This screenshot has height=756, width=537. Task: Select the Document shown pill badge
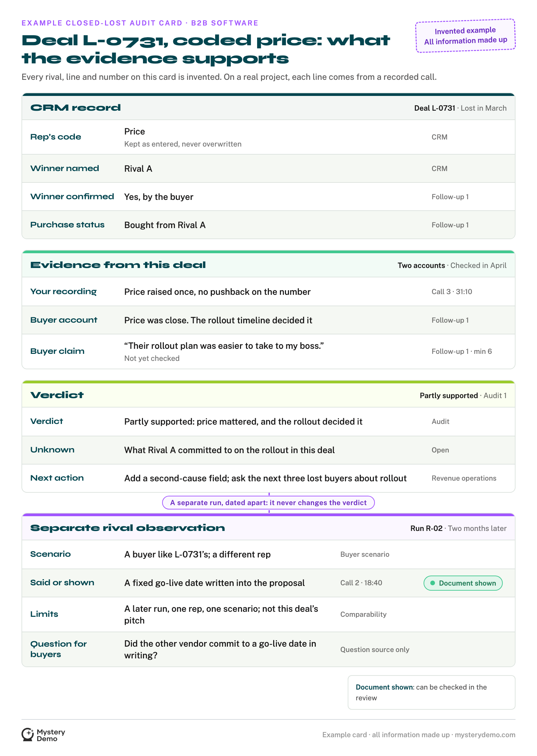pos(463,583)
